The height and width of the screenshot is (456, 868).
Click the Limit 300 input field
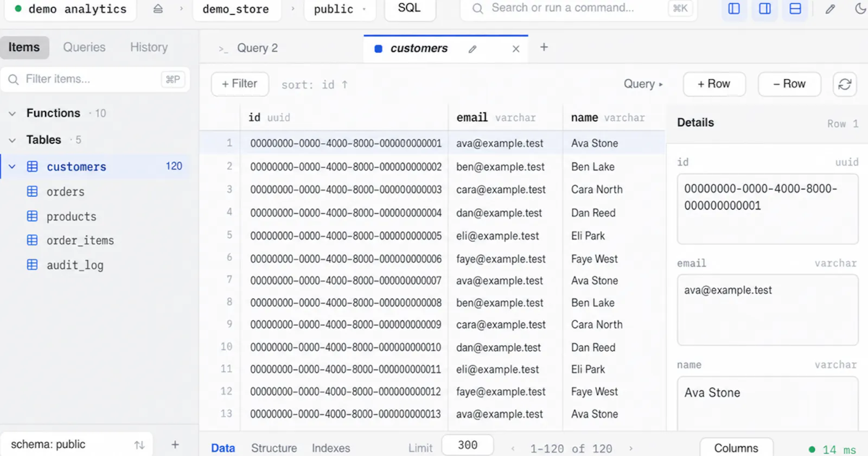tap(468, 445)
